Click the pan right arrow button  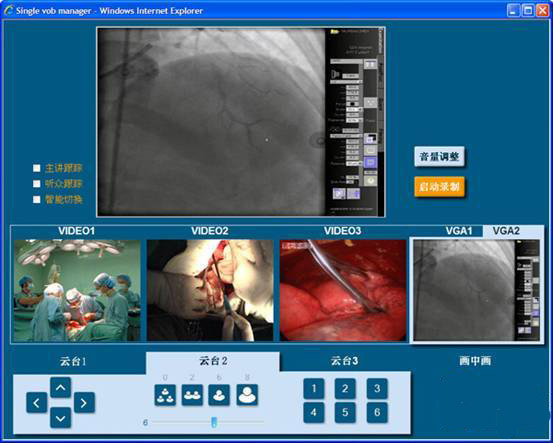[x=84, y=402]
